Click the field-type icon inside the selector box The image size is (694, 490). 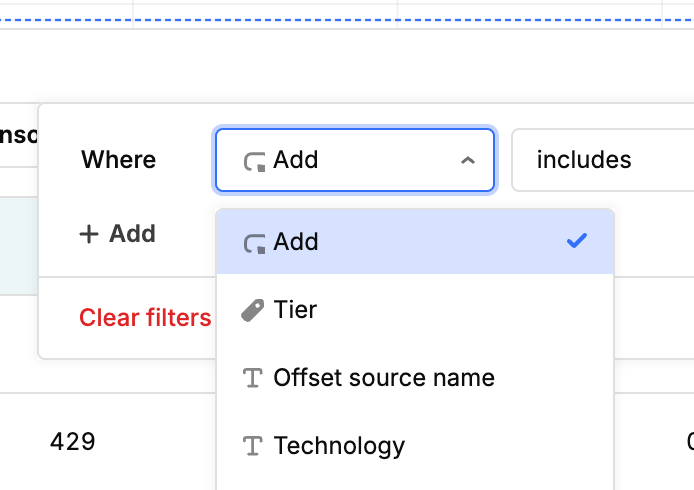[254, 160]
